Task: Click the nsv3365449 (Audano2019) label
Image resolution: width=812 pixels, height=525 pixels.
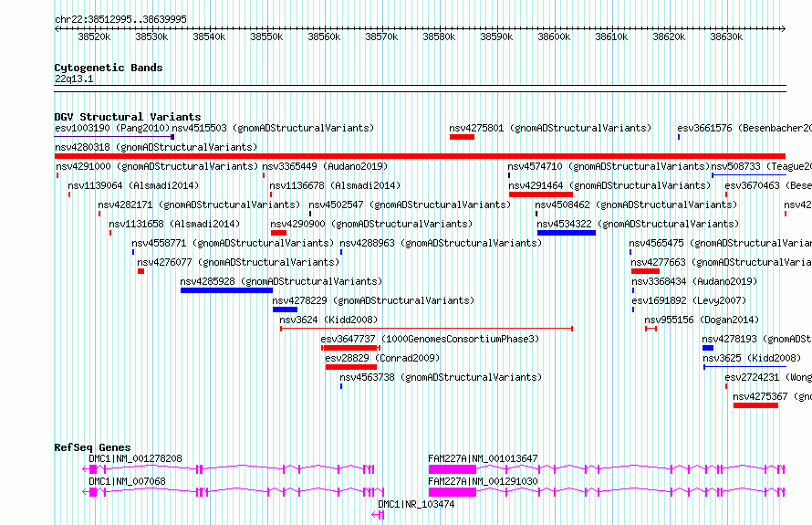Action: [325, 166]
